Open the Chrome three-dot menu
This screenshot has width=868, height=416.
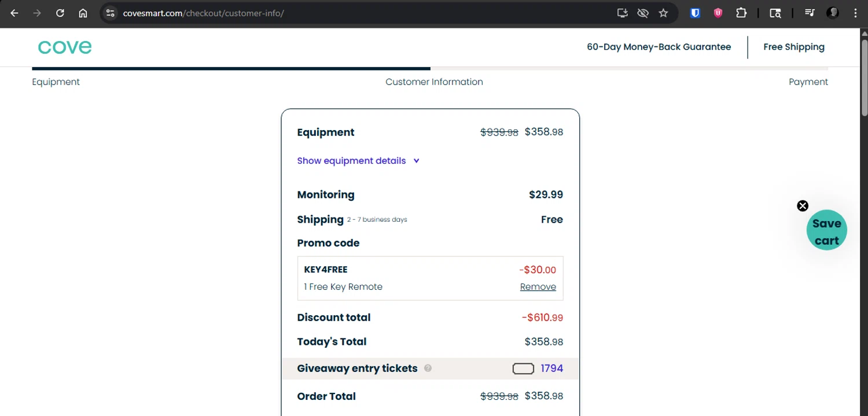click(855, 13)
